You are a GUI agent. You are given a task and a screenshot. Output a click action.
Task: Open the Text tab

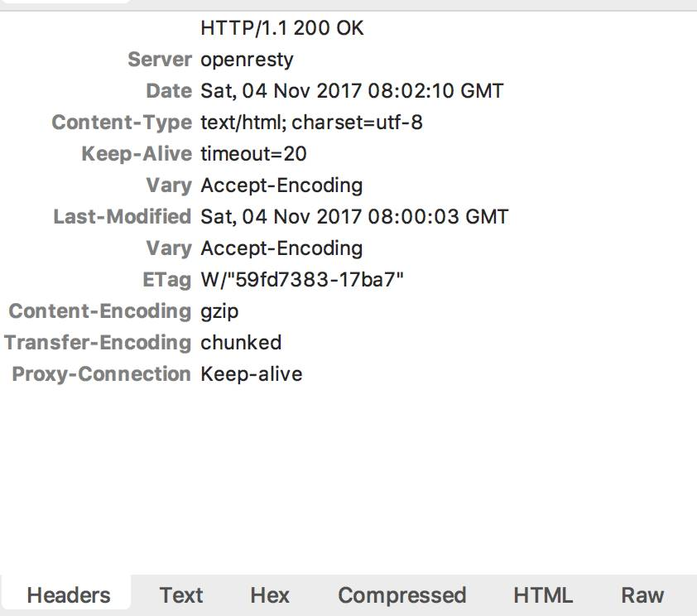[x=181, y=595]
